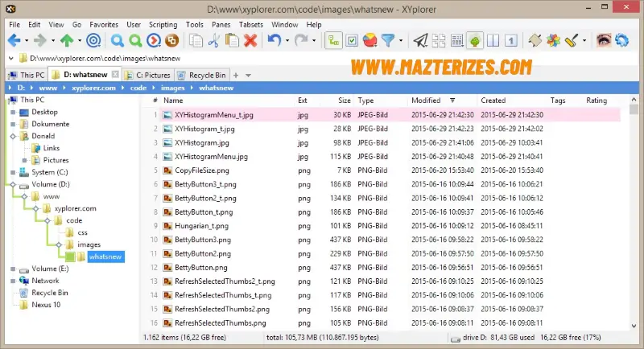Click 'xyplorer.com' breadcrumb segment
Screen dimensions: 644x349
coord(93,88)
